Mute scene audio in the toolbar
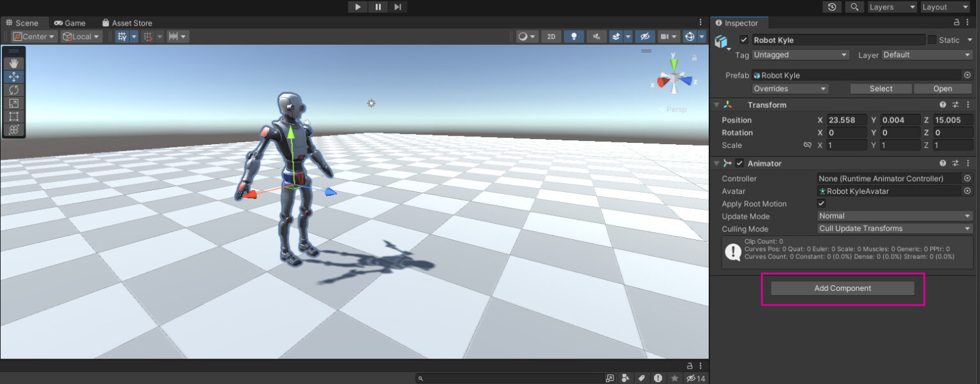This screenshot has height=384, width=980. pos(597,36)
